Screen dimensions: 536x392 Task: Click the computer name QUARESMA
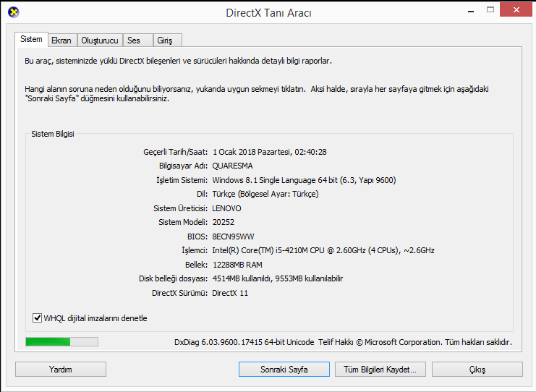tap(232, 166)
